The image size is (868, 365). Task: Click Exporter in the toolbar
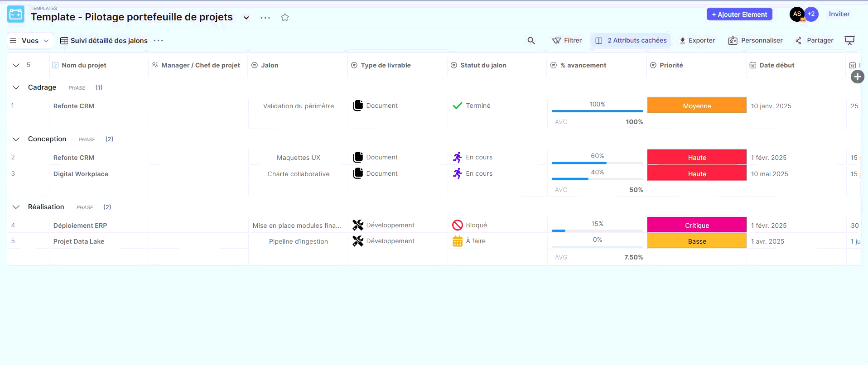coord(697,41)
